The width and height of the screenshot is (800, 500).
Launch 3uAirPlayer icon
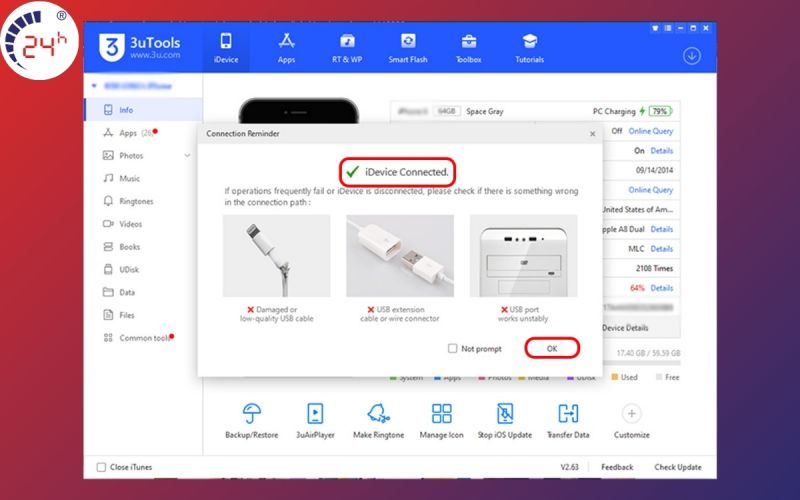pos(315,413)
